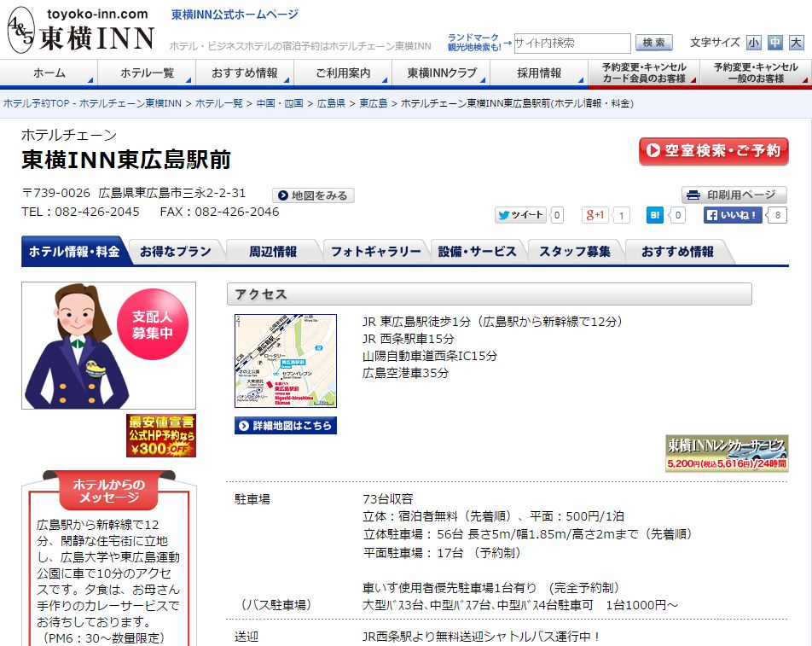This screenshot has height=646, width=812.
Task: Click breadcrumb link 東広島
Action: 374,103
